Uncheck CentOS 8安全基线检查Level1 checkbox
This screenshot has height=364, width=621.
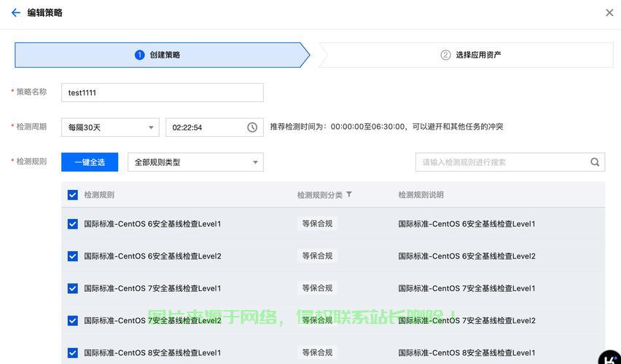(72, 352)
